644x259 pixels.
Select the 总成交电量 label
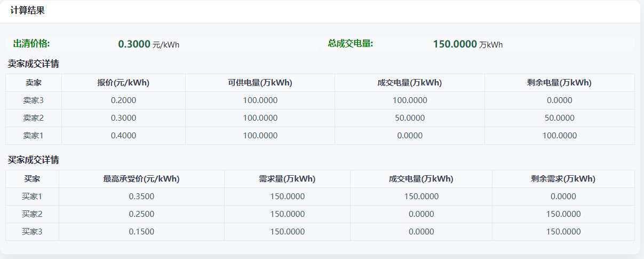coord(350,44)
